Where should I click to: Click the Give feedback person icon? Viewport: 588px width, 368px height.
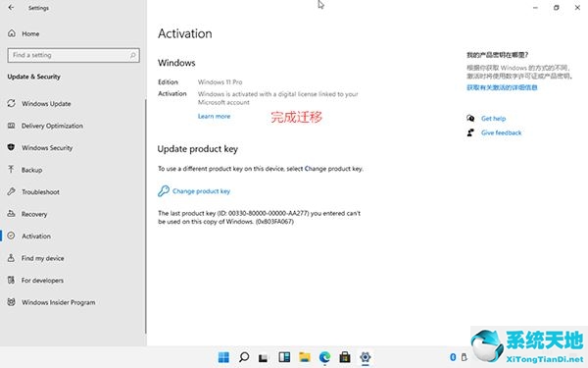point(470,132)
